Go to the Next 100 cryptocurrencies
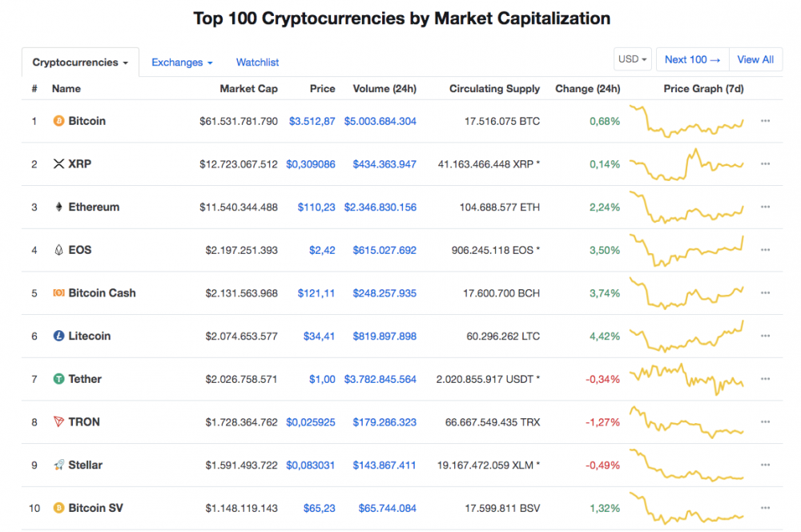The image size is (801, 532). tap(692, 59)
